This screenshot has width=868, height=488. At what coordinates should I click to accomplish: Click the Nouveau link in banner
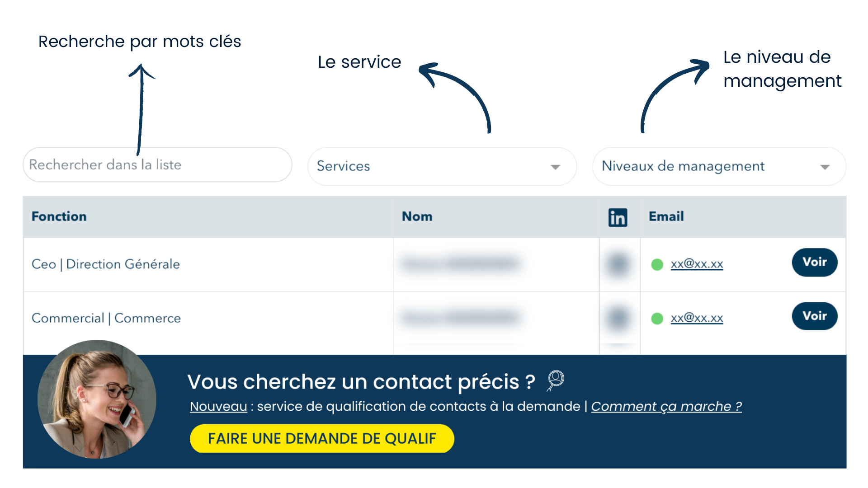tap(218, 406)
